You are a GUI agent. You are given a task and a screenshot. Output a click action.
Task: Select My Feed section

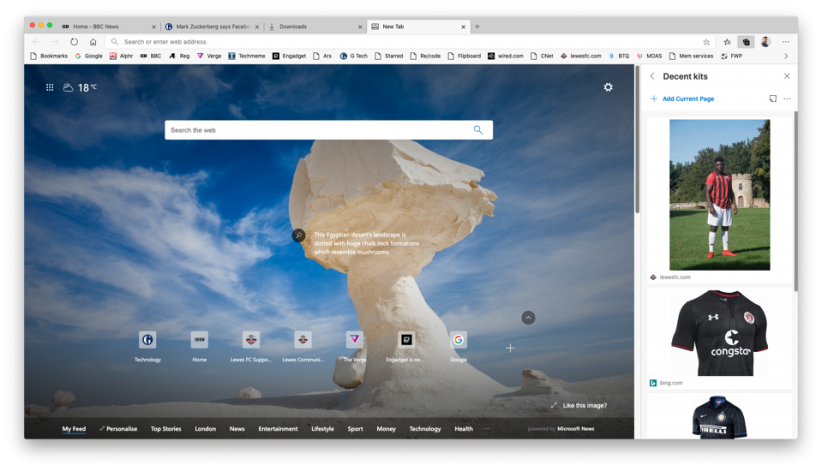pos(74,429)
